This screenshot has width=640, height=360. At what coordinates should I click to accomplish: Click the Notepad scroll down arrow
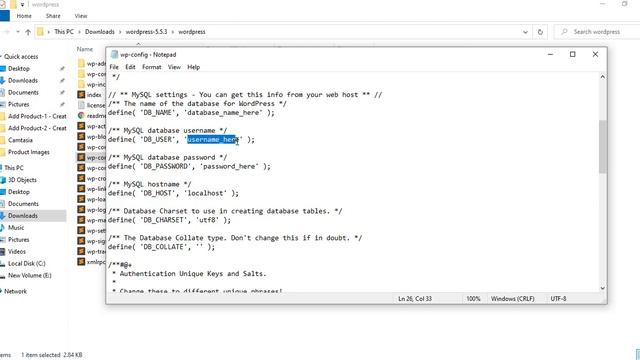coord(602,288)
